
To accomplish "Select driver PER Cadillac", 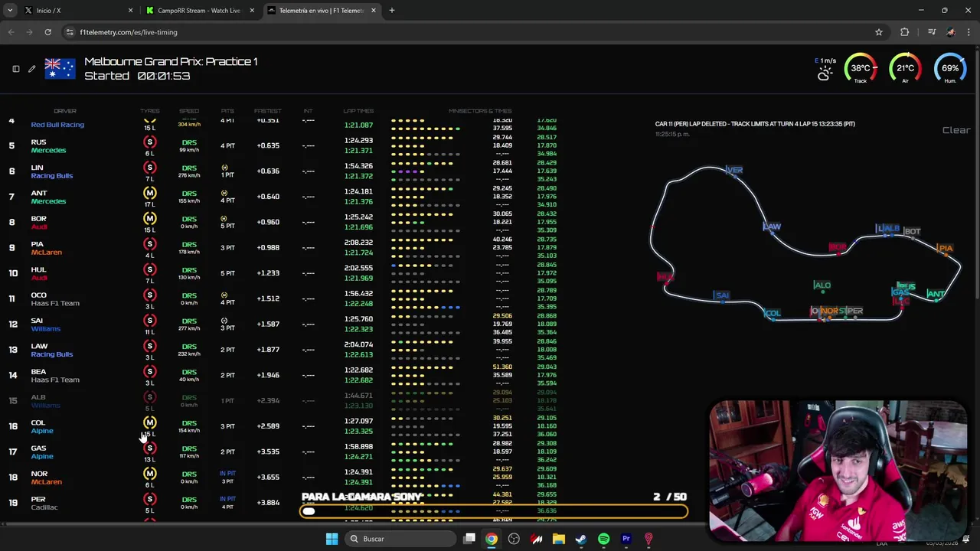I will click(x=44, y=503).
